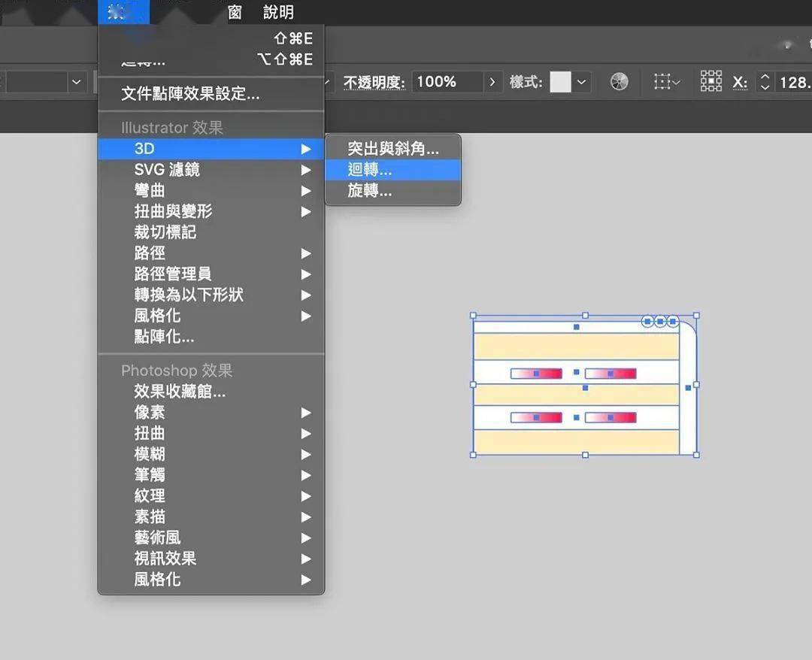Screen dimensions: 812x660
Task: Expand the 樣式 style dropdown arrow
Action: (x=583, y=82)
